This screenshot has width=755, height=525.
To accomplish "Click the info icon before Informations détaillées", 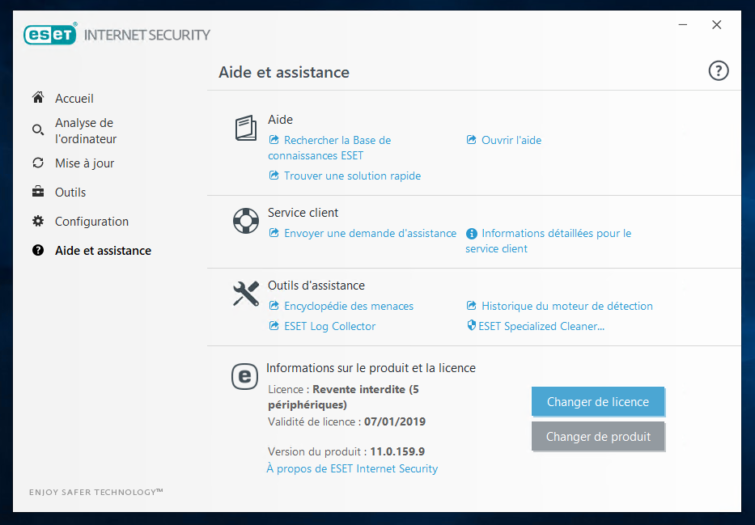I will pos(472,234).
